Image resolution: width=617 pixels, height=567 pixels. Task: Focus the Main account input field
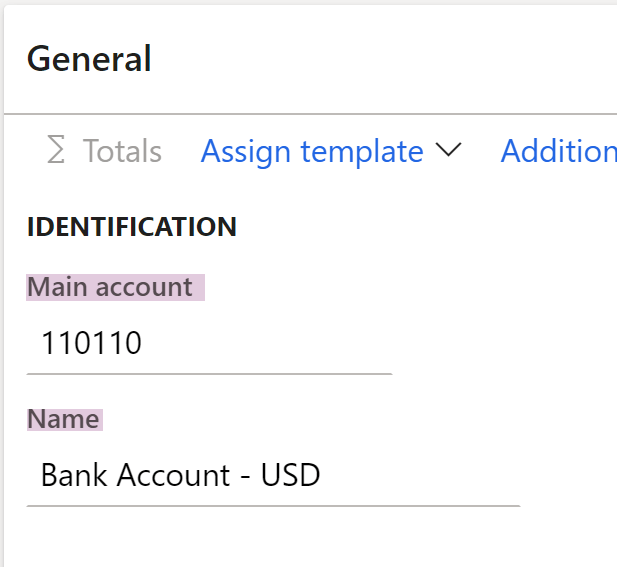pyautogui.click(x=208, y=345)
